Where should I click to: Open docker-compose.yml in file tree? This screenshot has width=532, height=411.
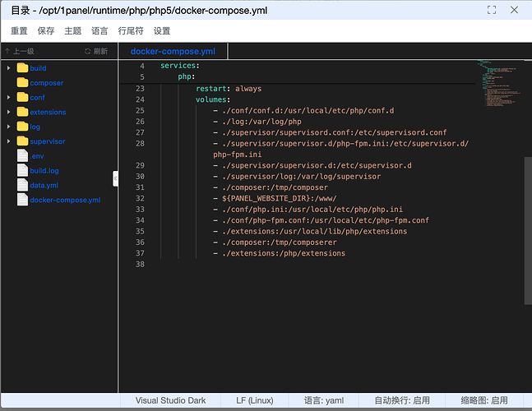tap(65, 200)
